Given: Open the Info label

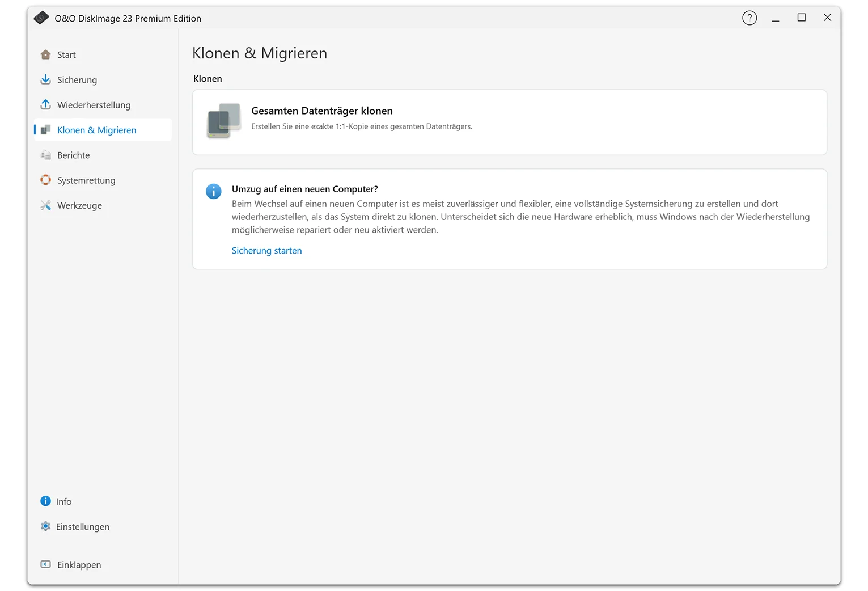Looking at the screenshot, I should tap(64, 501).
